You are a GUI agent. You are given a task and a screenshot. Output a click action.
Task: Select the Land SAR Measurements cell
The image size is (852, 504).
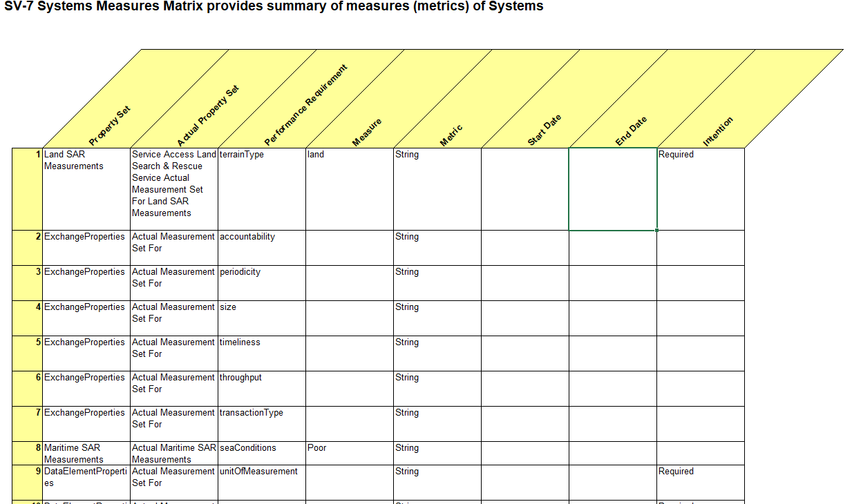pos(87,189)
